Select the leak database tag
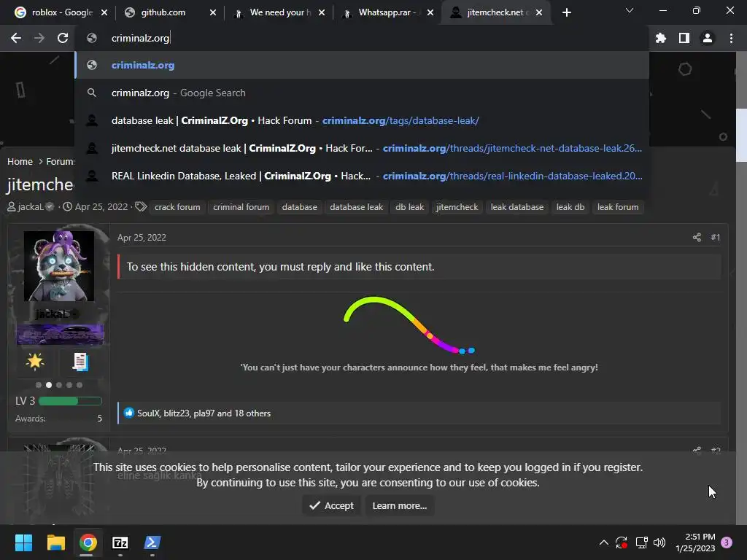The height and width of the screenshot is (560, 747). (517, 207)
